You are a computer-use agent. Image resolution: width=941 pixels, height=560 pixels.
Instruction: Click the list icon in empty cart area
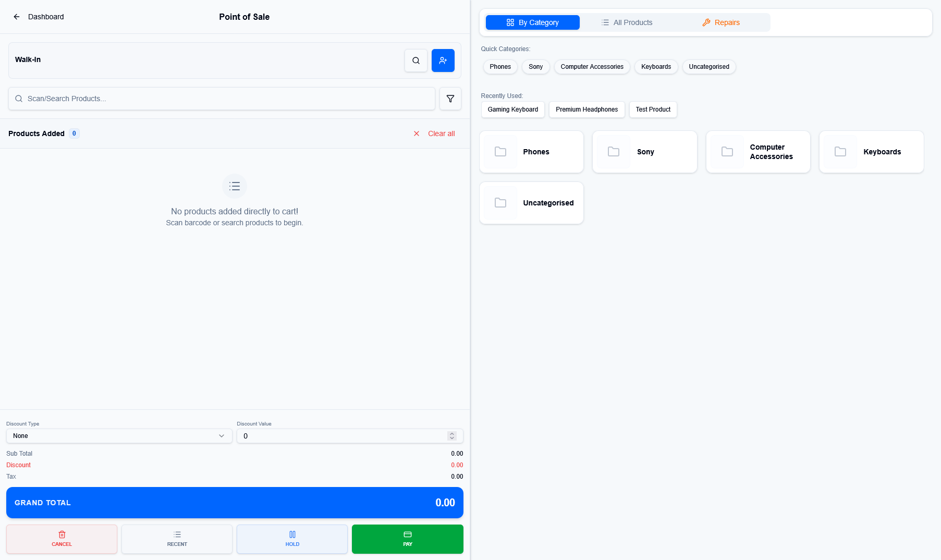coord(235,186)
